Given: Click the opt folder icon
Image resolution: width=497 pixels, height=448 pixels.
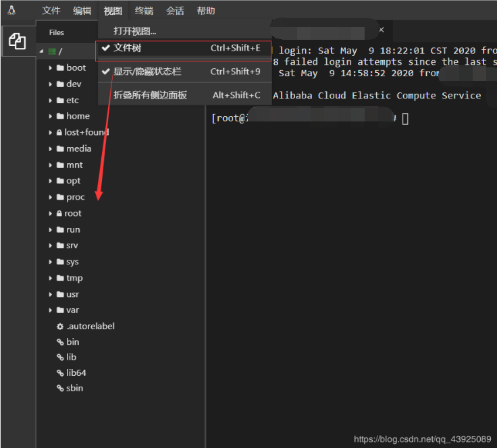Looking at the screenshot, I should [x=60, y=181].
